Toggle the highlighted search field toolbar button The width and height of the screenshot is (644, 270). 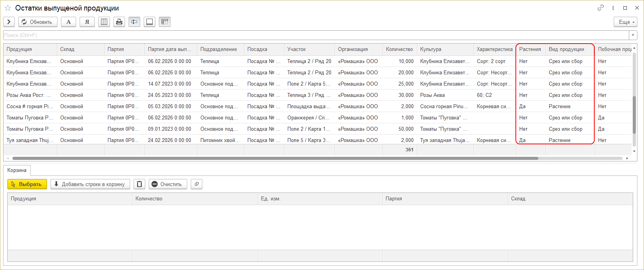coord(134,22)
